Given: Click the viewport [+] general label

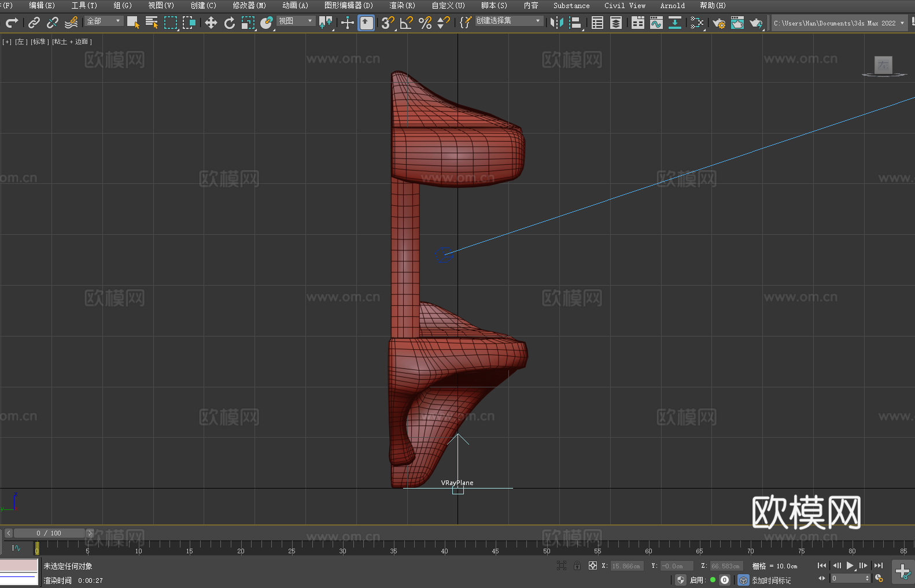Looking at the screenshot, I should pos(7,42).
